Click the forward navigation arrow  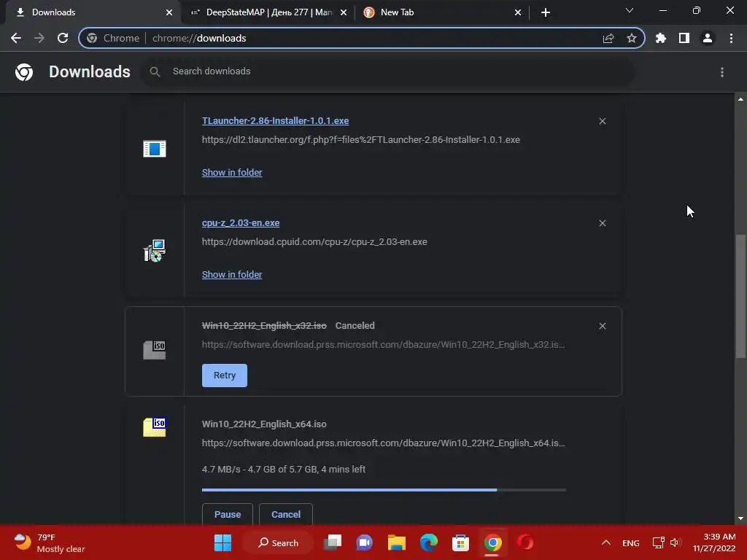point(39,38)
